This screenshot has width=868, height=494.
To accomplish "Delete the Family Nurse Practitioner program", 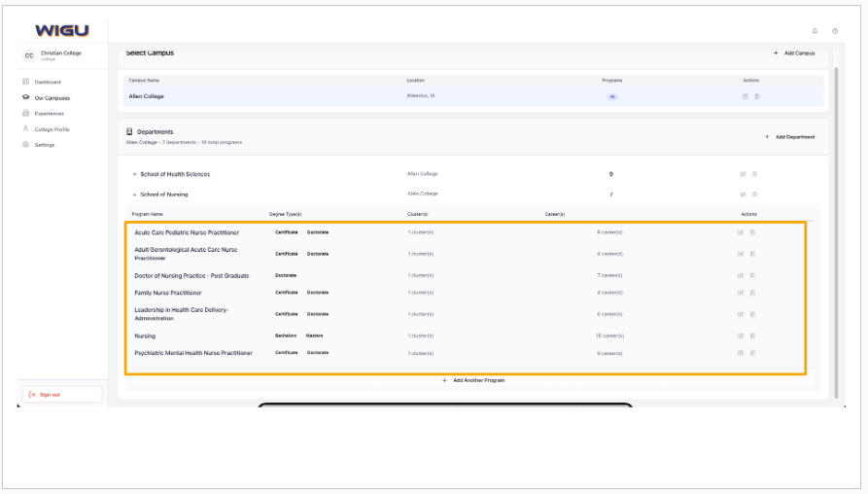I will (752, 293).
